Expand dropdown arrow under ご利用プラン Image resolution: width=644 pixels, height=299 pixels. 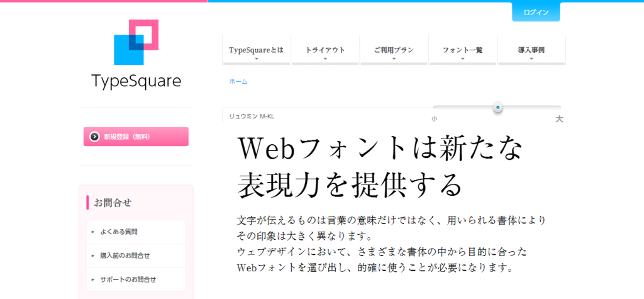[x=394, y=59]
